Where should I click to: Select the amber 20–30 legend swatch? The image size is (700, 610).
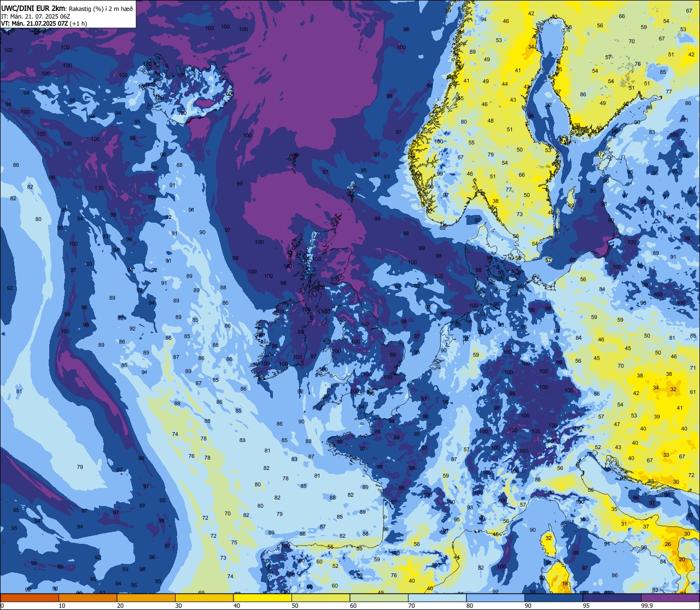pyautogui.click(x=146, y=597)
